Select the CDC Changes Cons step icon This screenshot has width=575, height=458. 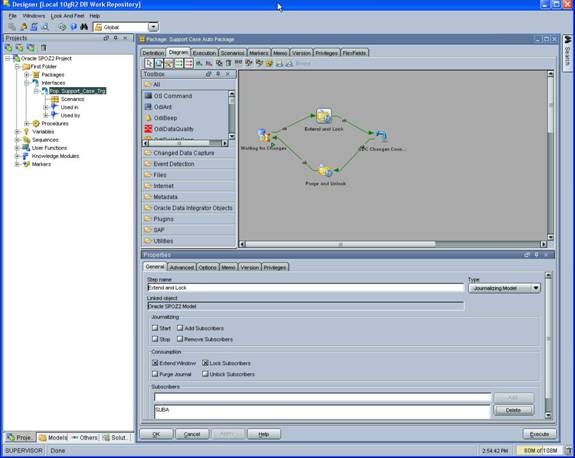381,136
